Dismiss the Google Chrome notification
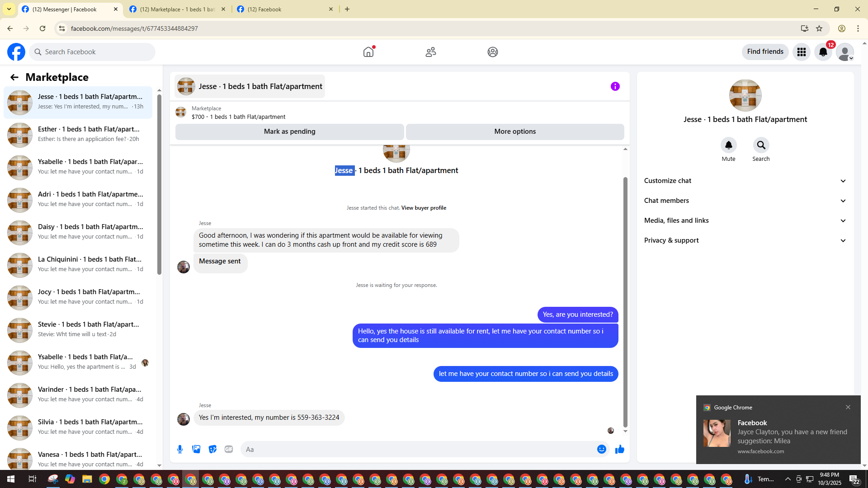Screen dimensions: 868x488 [848, 407]
